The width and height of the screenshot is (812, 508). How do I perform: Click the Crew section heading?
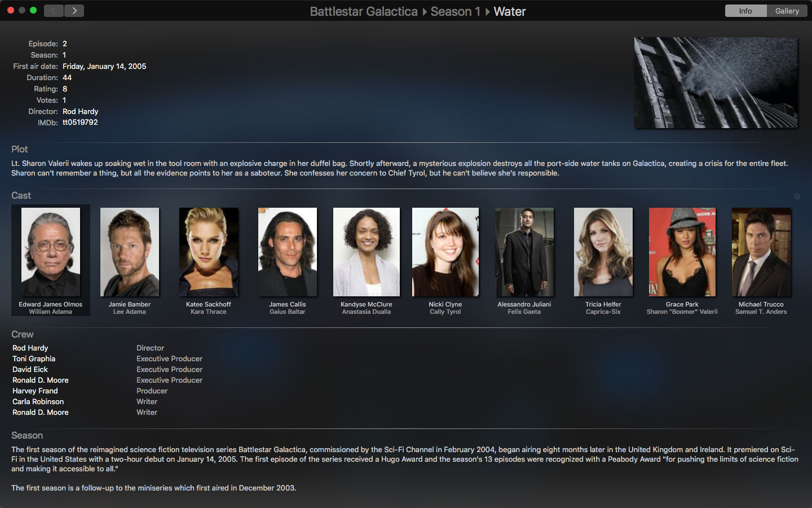click(x=23, y=334)
